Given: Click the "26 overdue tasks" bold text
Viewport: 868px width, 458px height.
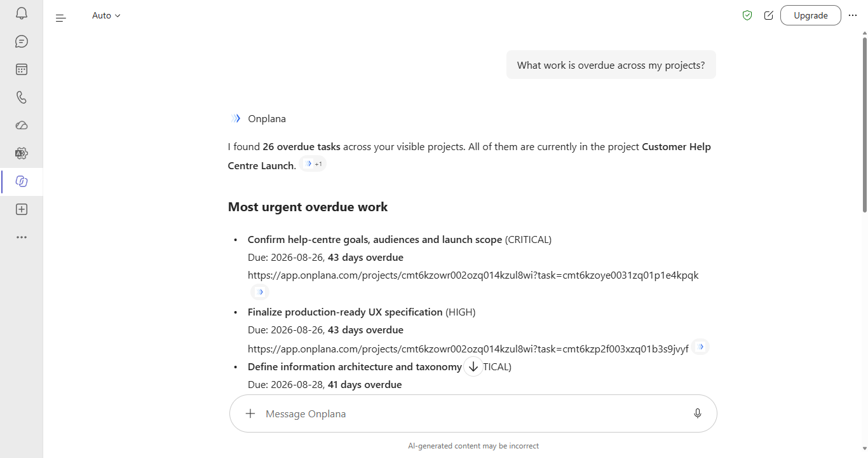Looking at the screenshot, I should 301,147.
